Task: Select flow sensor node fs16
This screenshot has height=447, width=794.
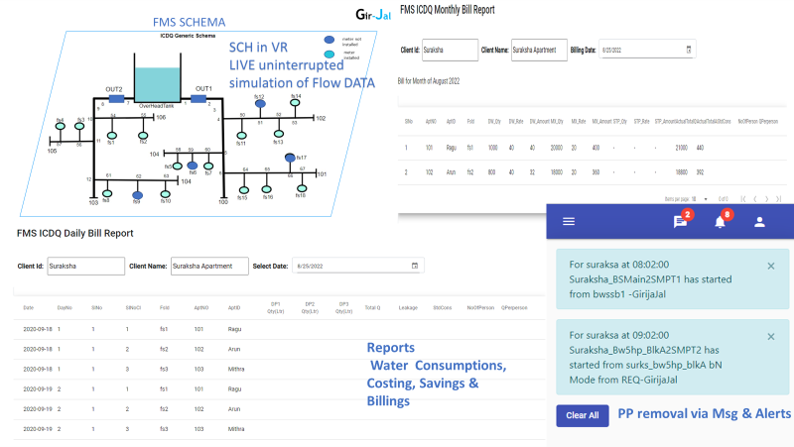Action: [x=267, y=189]
